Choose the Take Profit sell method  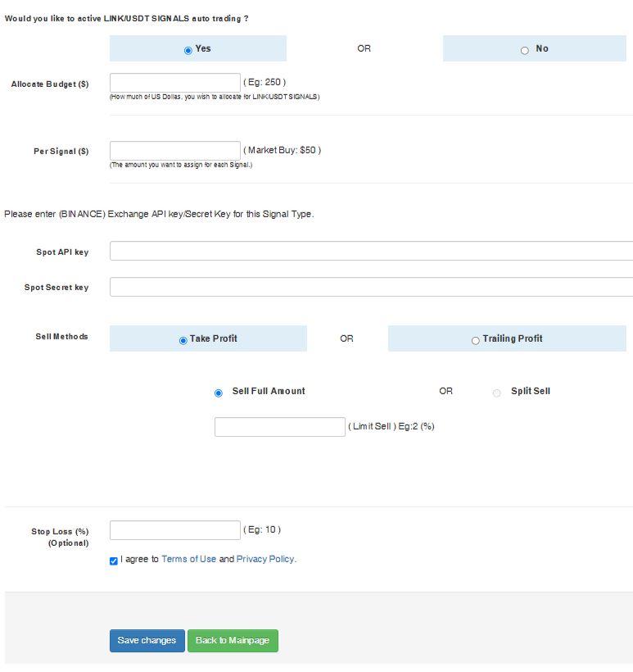click(183, 341)
